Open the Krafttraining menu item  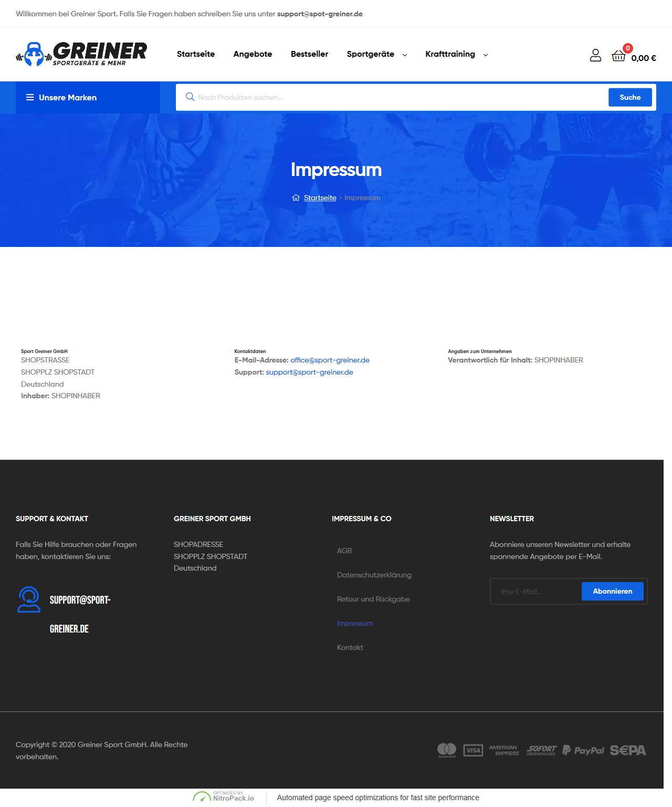tap(450, 54)
